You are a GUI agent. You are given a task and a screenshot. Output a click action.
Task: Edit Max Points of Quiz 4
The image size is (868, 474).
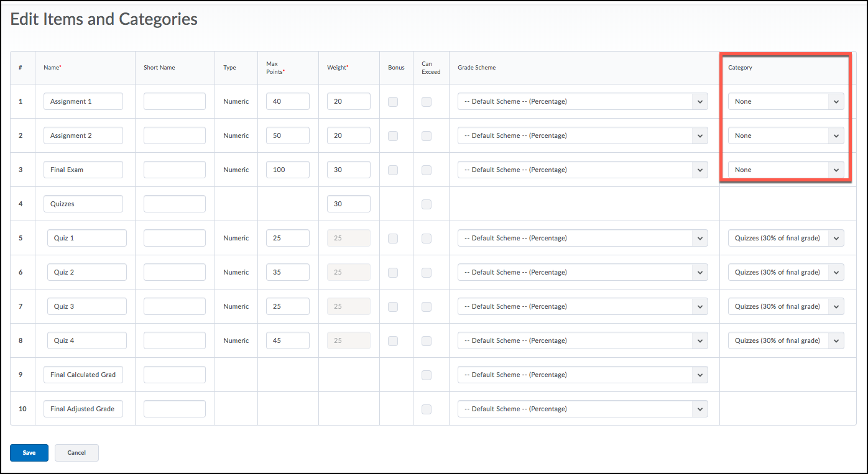(x=288, y=340)
